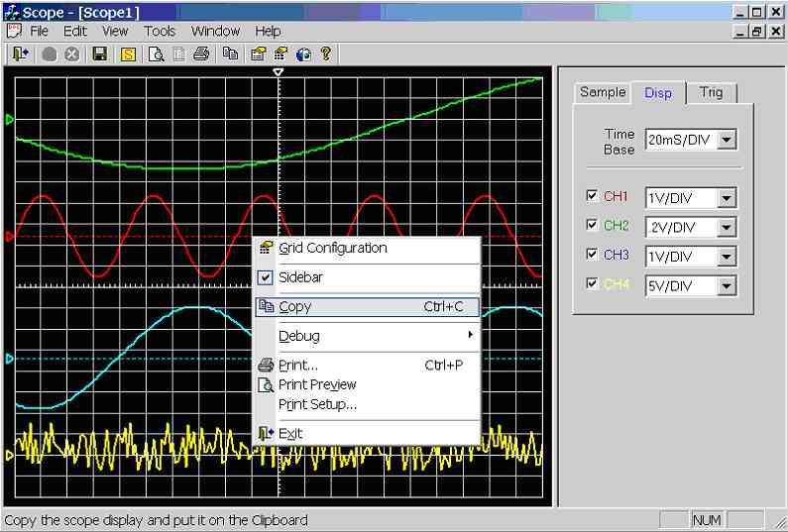Click the globe icon in toolbar
This screenshot has height=532, width=788.
click(x=303, y=53)
